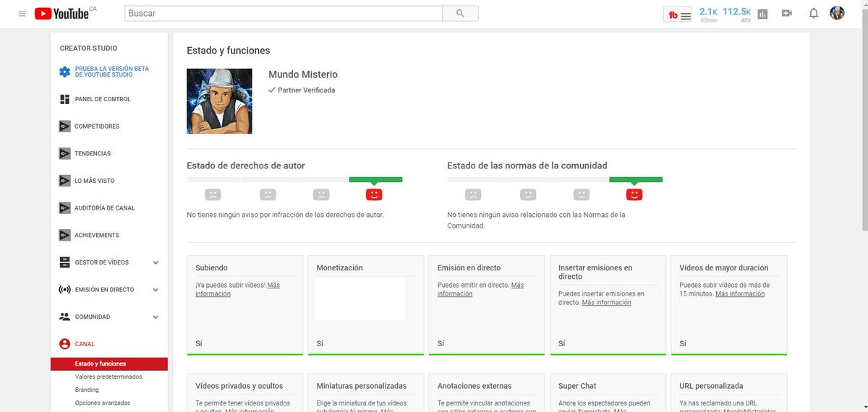The image size is (868, 412).
Task: Click first sad face under Normas de la comunidad
Action: tap(473, 194)
